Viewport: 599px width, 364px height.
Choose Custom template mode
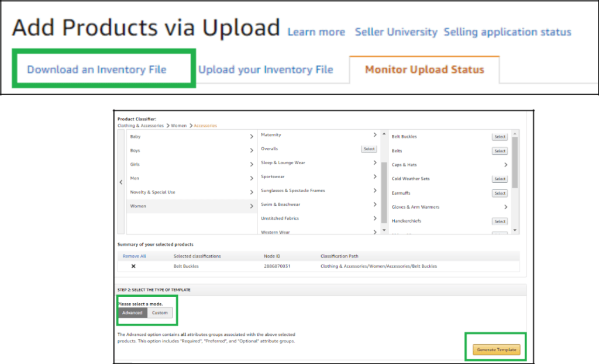coord(160,313)
